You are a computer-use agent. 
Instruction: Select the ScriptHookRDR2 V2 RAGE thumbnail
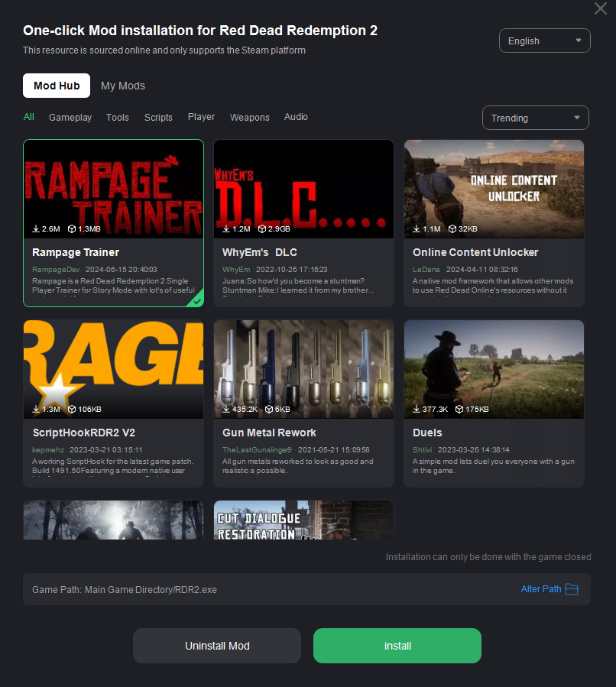tap(113, 369)
